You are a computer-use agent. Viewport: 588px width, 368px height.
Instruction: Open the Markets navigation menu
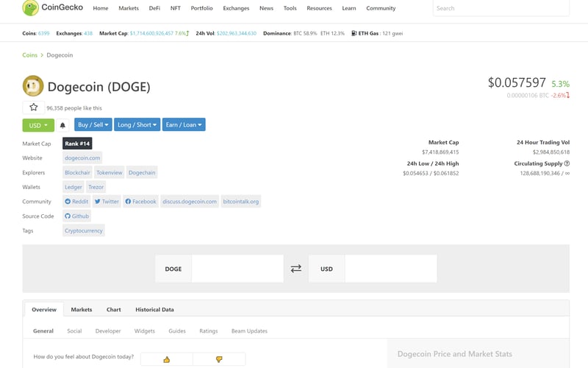tap(129, 8)
